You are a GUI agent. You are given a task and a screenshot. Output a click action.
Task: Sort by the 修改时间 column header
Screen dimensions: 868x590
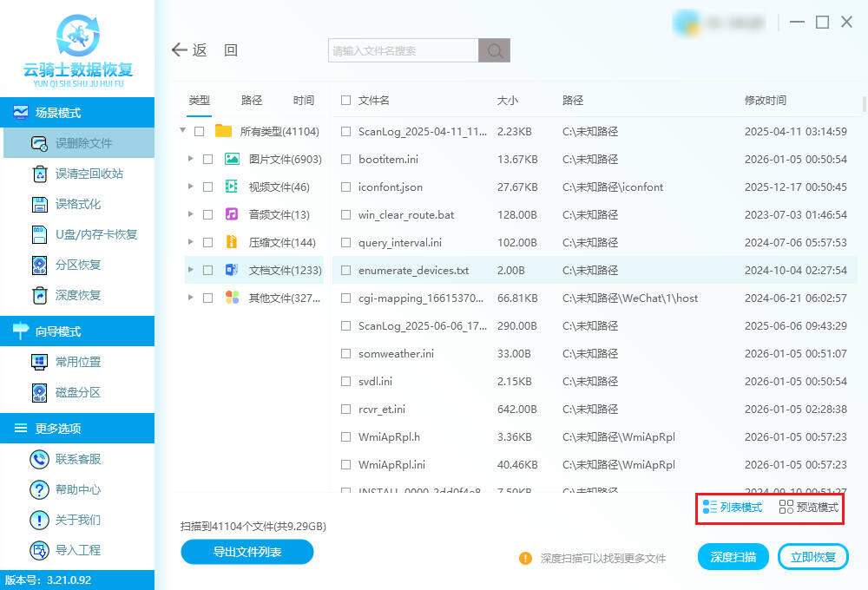(x=765, y=100)
